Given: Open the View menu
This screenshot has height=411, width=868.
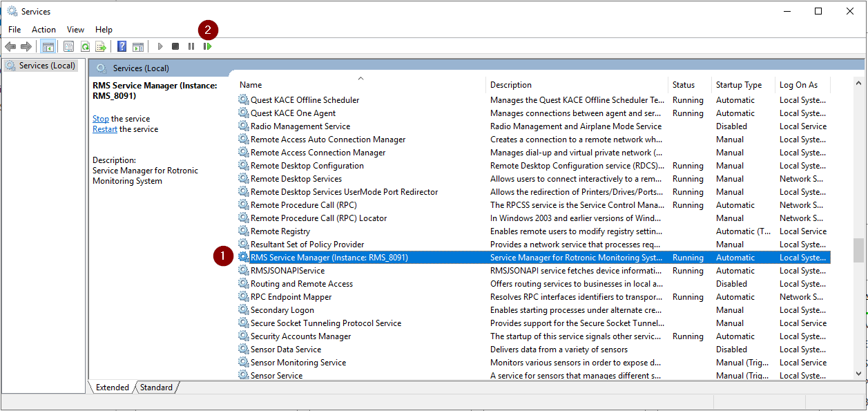Looking at the screenshot, I should pyautogui.click(x=75, y=30).
